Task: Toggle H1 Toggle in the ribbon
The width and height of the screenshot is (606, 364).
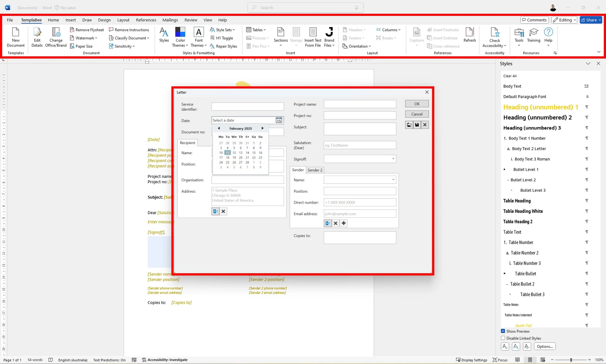Action: tap(222, 38)
